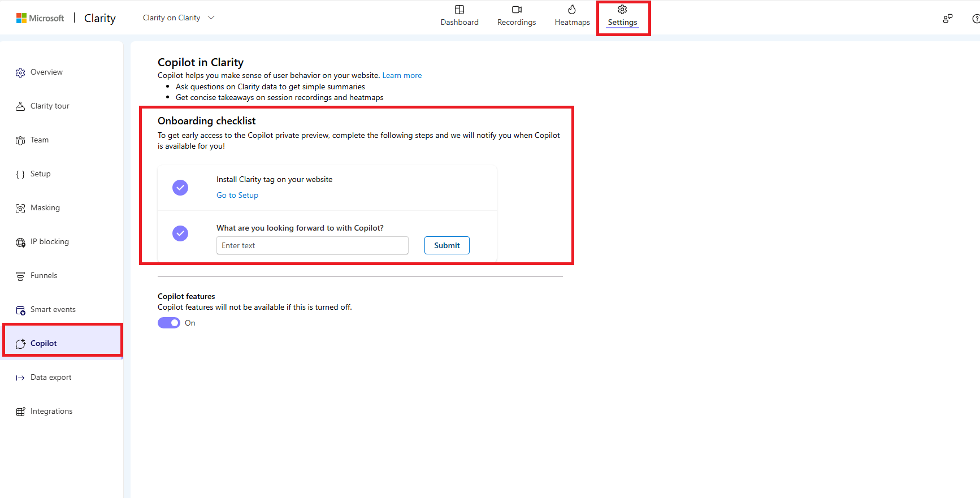Click the Recordings camera icon

pos(517,10)
